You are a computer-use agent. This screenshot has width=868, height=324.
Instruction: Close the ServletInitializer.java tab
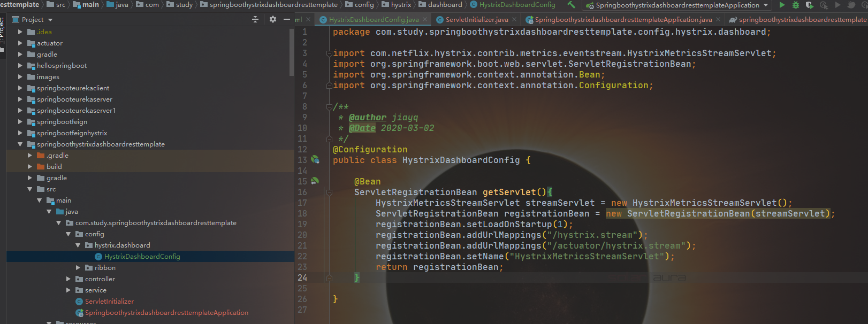click(x=514, y=19)
